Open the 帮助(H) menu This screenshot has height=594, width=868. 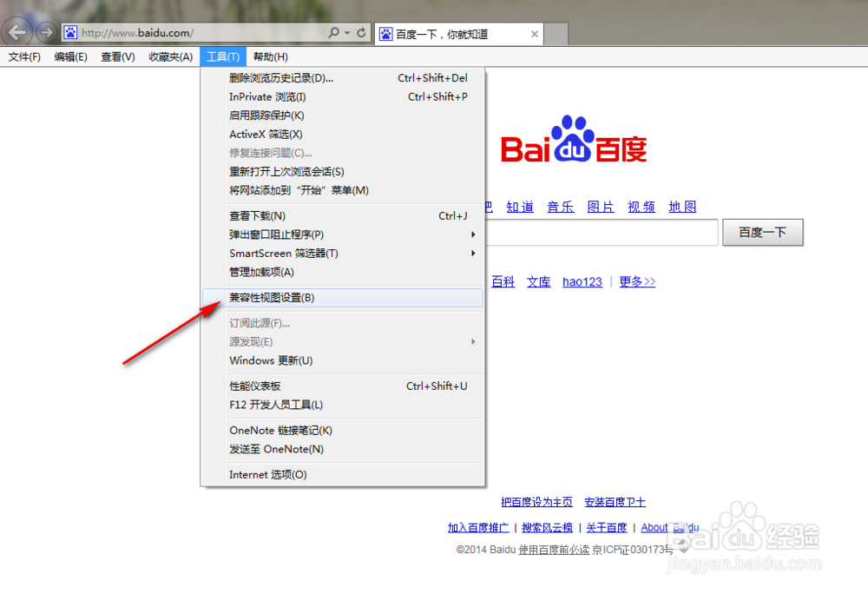271,57
